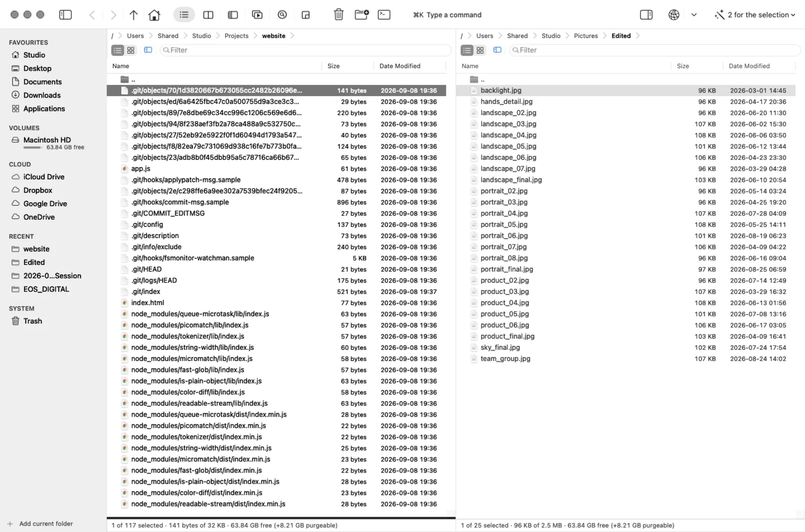Select the index.html file

[x=276, y=303]
